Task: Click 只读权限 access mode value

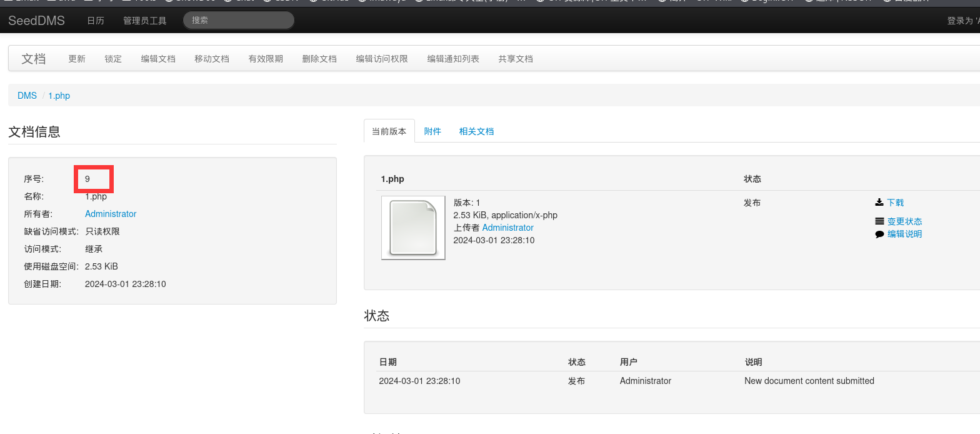Action: coord(102,231)
